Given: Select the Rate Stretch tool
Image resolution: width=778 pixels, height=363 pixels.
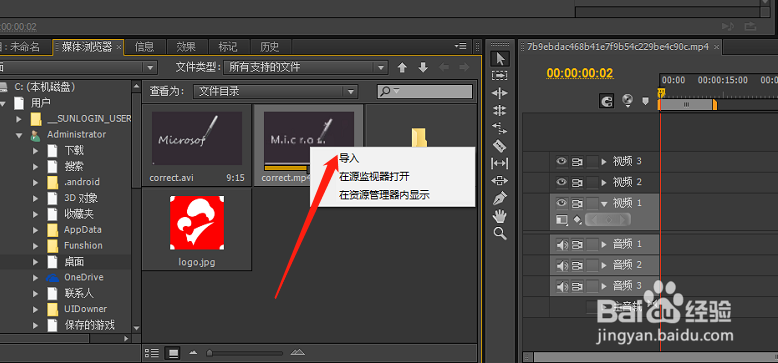Looking at the screenshot, I should point(500,128).
